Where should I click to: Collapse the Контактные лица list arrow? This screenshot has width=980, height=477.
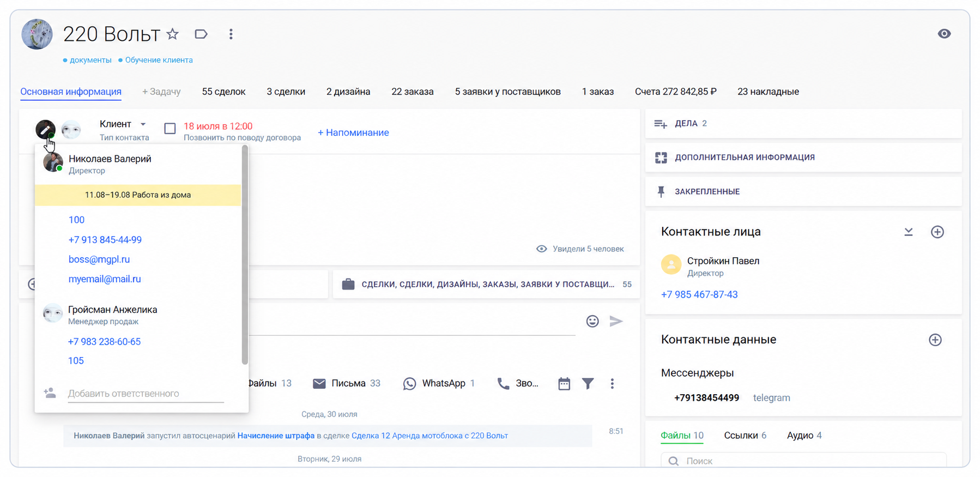909,232
